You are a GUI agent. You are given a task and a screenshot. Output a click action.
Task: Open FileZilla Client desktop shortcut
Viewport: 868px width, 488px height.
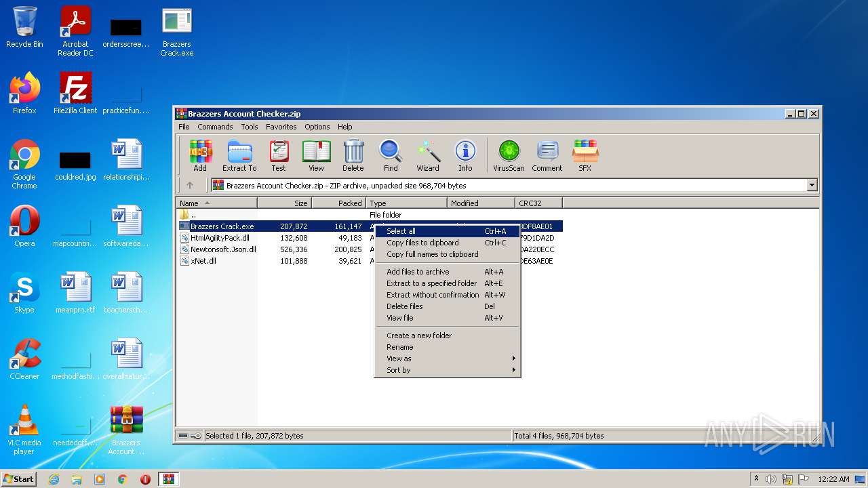point(75,94)
